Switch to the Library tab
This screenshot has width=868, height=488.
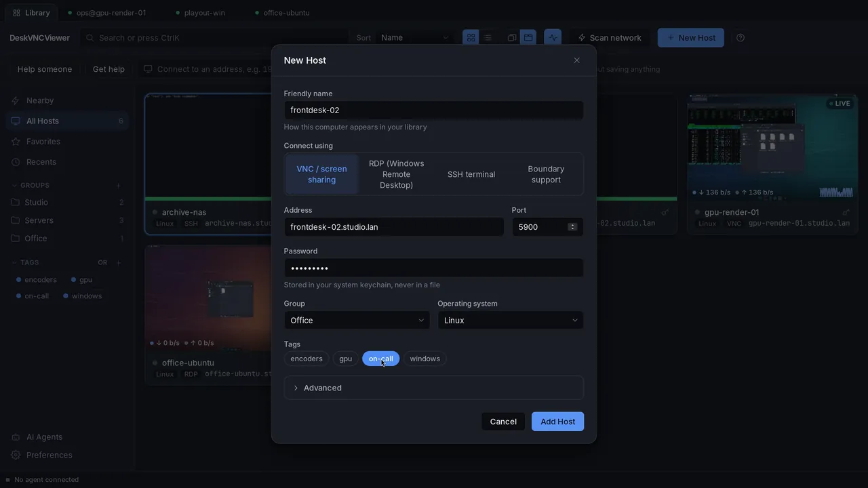(31, 13)
